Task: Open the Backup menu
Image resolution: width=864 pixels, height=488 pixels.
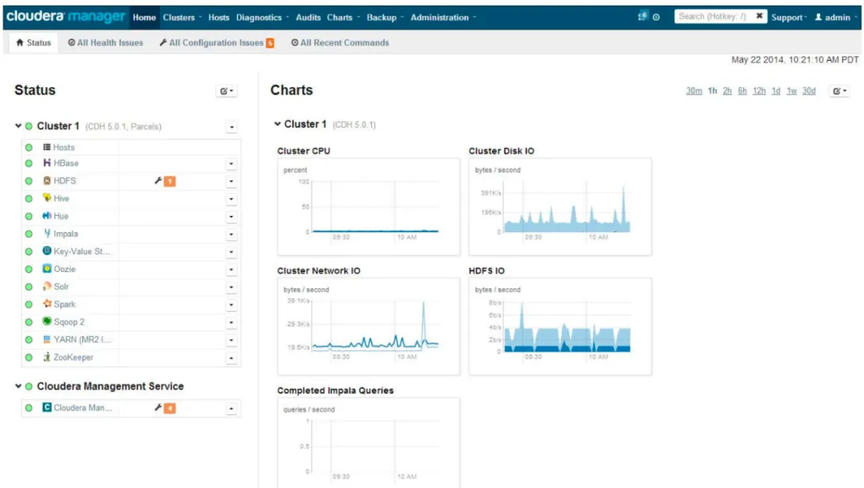Action: tap(385, 17)
